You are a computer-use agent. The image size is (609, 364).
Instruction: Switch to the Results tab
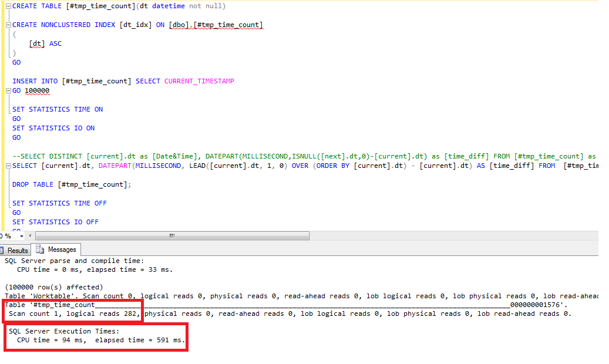pos(16,250)
